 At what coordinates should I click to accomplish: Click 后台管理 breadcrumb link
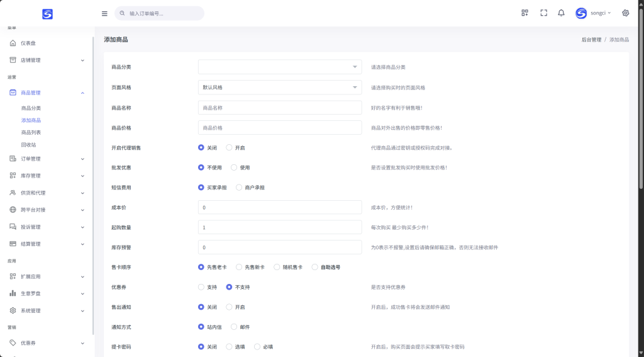[x=591, y=40]
